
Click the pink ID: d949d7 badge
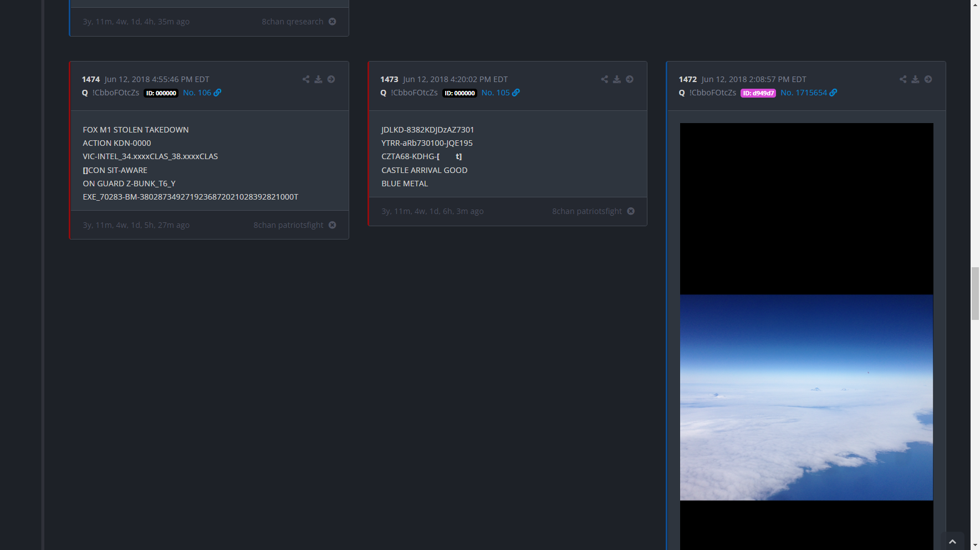[x=758, y=93]
